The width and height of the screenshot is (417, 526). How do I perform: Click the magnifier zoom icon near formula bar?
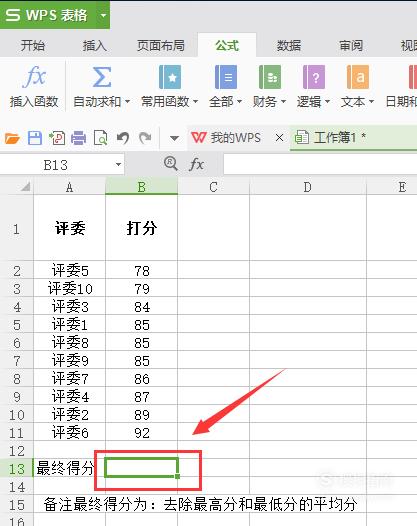tap(171, 164)
